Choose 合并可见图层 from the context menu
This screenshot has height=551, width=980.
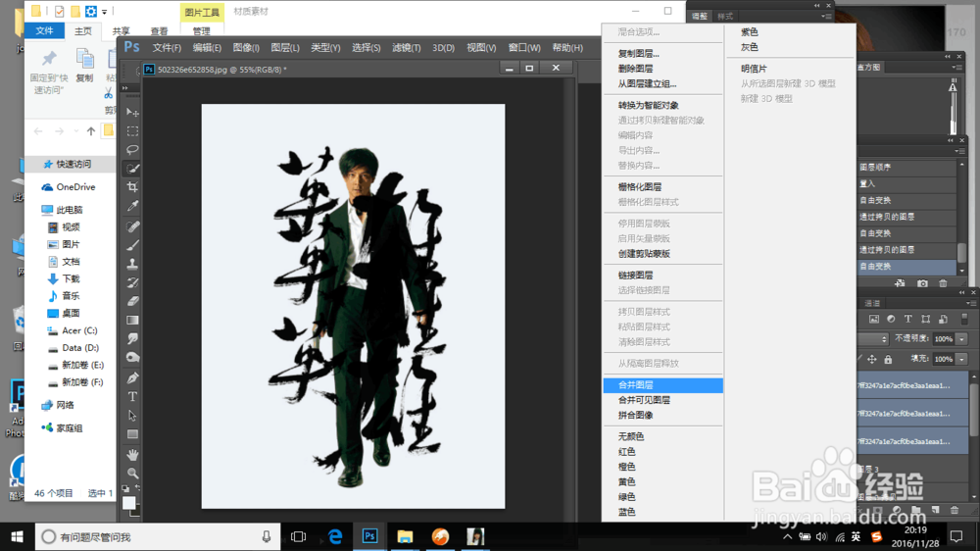pyautogui.click(x=662, y=400)
